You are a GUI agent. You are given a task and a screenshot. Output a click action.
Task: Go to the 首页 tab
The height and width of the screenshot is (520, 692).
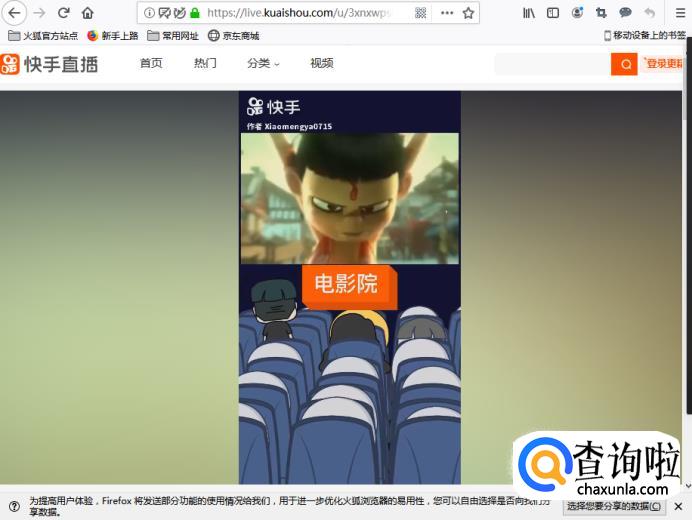(151, 64)
